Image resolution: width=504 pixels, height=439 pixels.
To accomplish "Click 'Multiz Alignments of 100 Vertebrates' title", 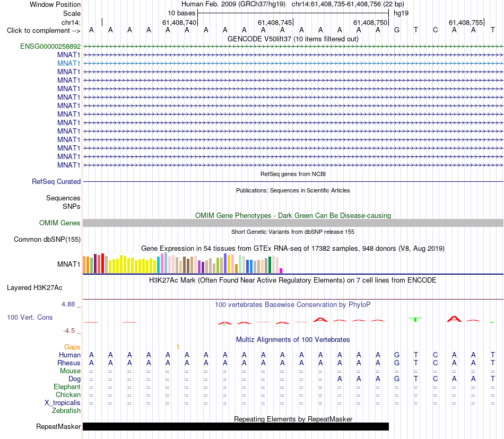I will (x=293, y=339).
